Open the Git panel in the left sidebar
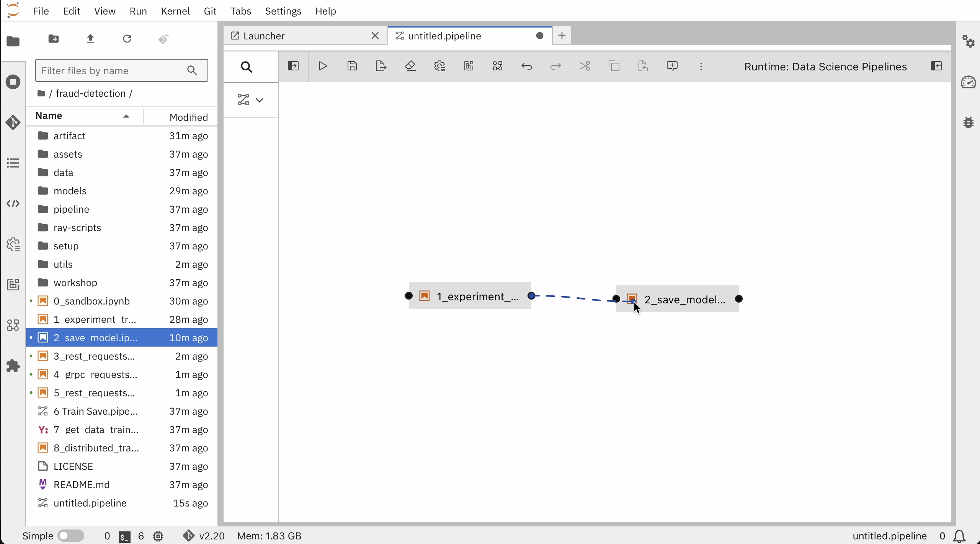 click(x=13, y=122)
